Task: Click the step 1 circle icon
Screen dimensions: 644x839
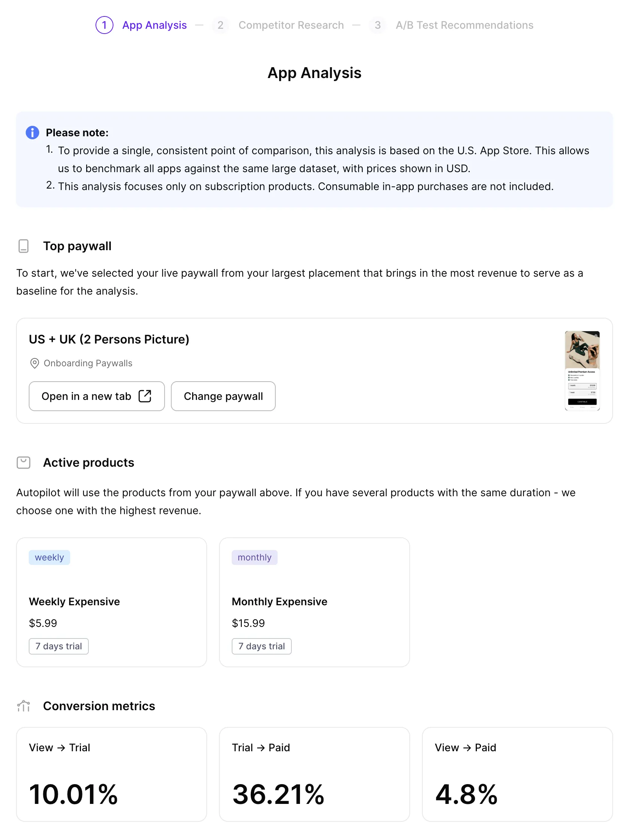Action: (104, 25)
